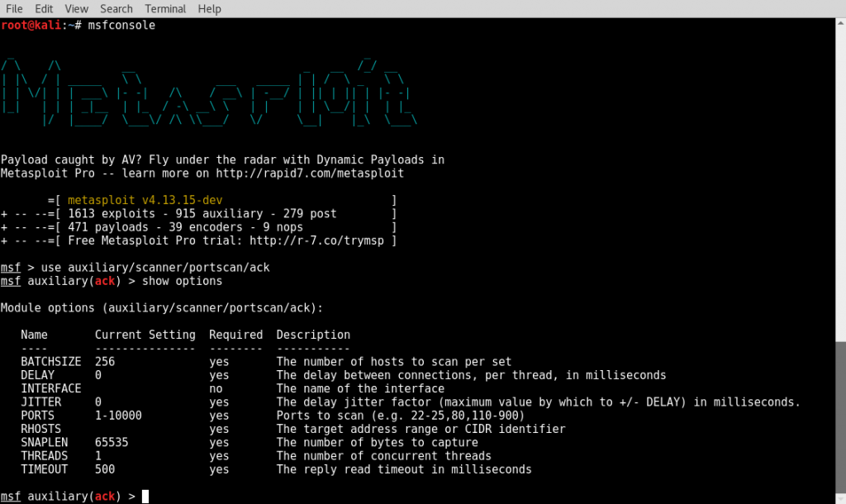Click the terminal scrollbar up arrow
The image size is (846, 504).
click(x=840, y=22)
